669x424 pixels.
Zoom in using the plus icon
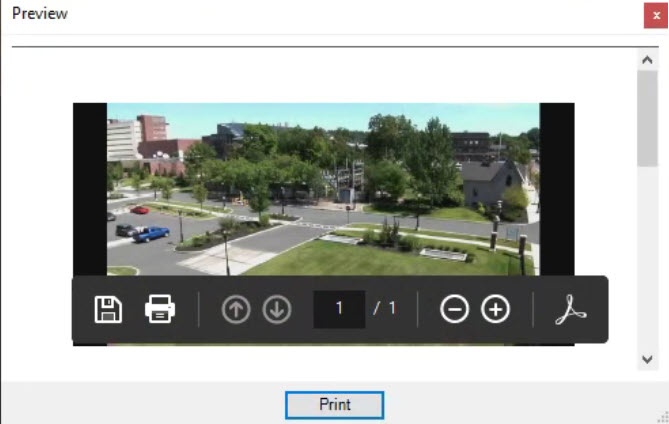point(495,310)
